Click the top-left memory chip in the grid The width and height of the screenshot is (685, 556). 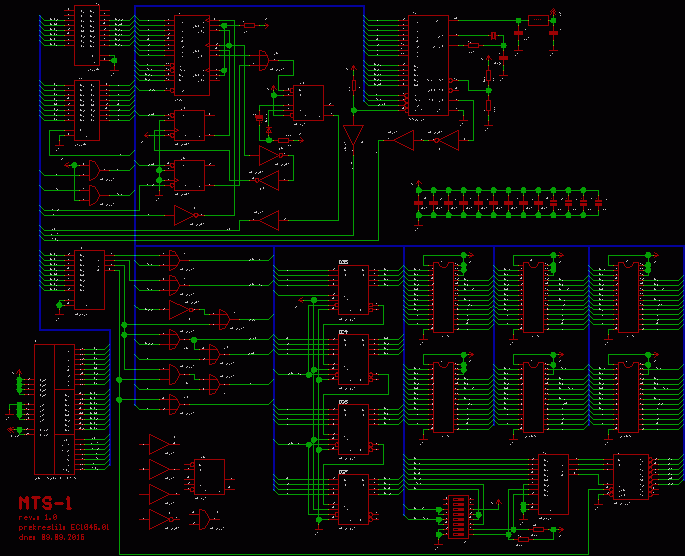point(443,297)
